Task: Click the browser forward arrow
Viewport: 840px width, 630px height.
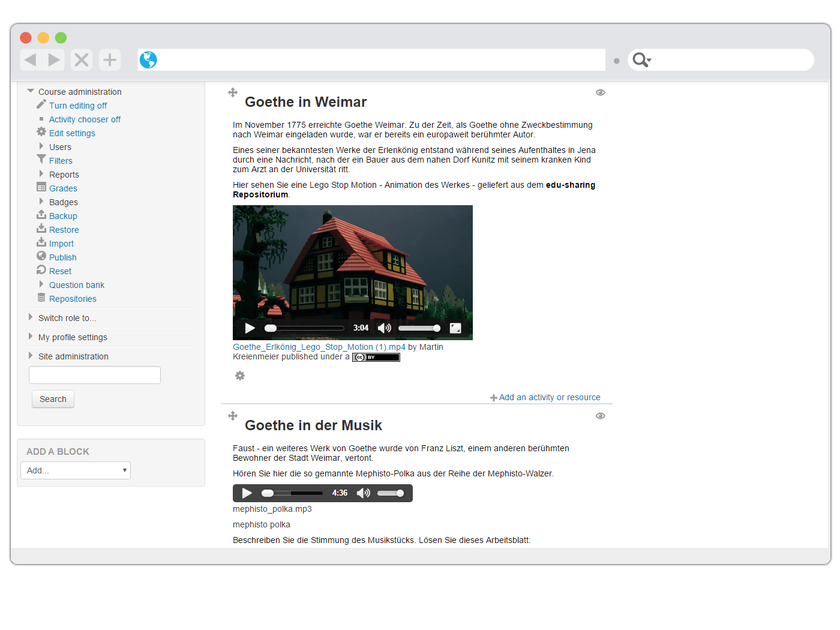Action: click(x=54, y=59)
